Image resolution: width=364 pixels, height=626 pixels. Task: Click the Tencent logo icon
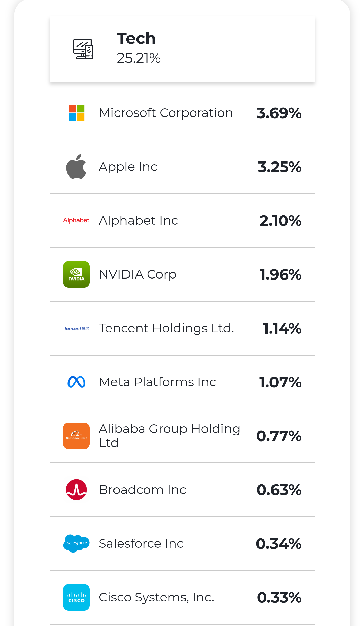76,328
